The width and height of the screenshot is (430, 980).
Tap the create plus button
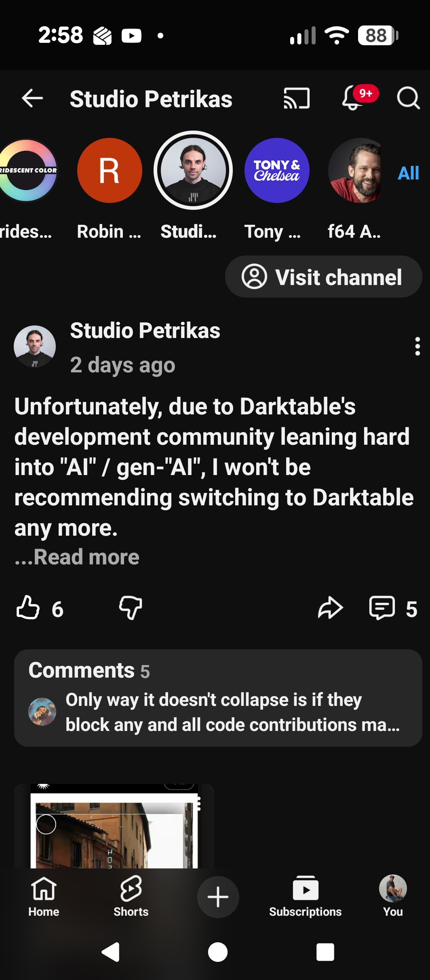point(218,897)
